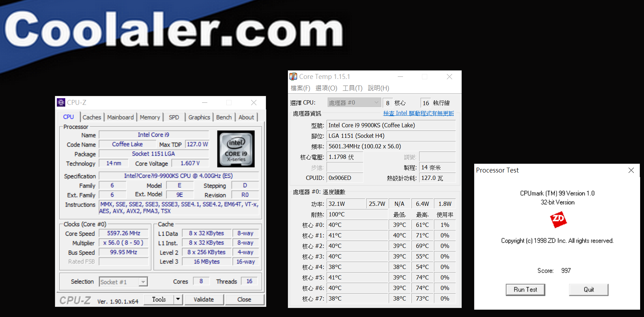This screenshot has height=317, width=644.
Task: Click the 腳位 field LGA 1151 (Socket H4)
Action: pos(391,136)
